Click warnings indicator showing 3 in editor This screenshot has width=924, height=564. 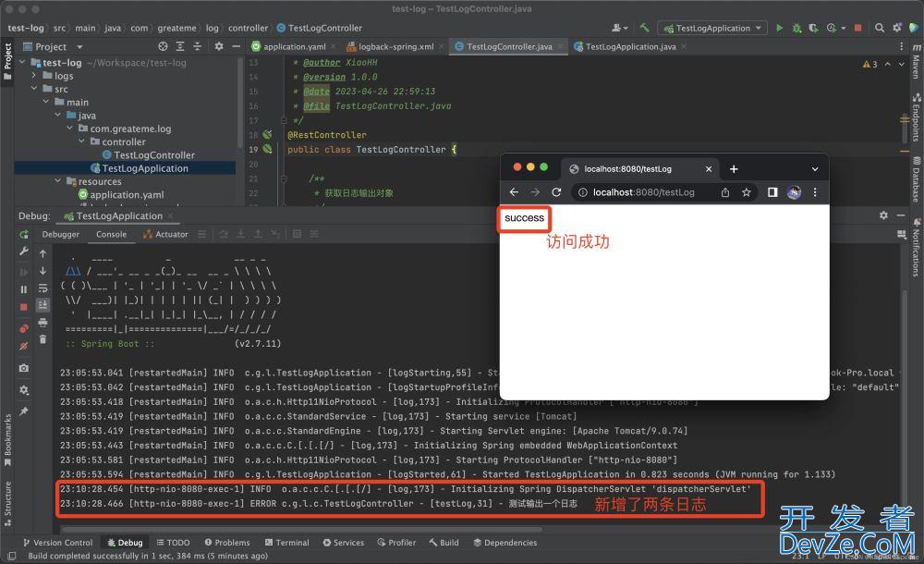[x=869, y=64]
